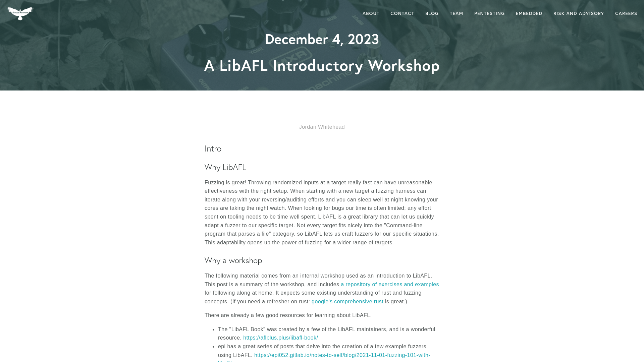Open the ABOUT navigation link

coord(371,13)
